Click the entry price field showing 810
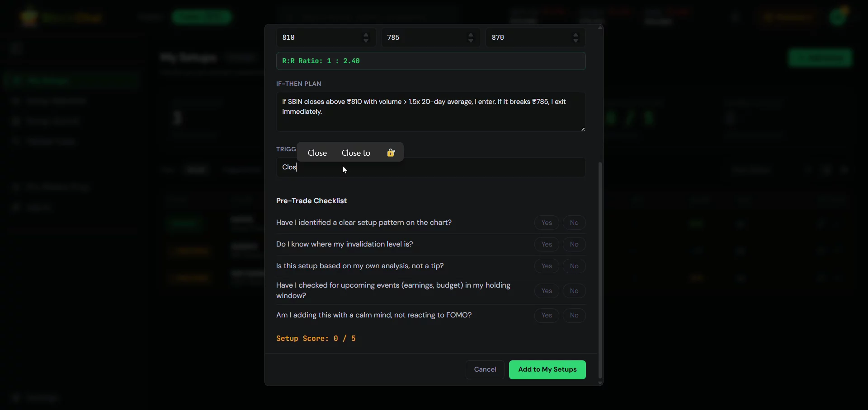 (x=325, y=37)
